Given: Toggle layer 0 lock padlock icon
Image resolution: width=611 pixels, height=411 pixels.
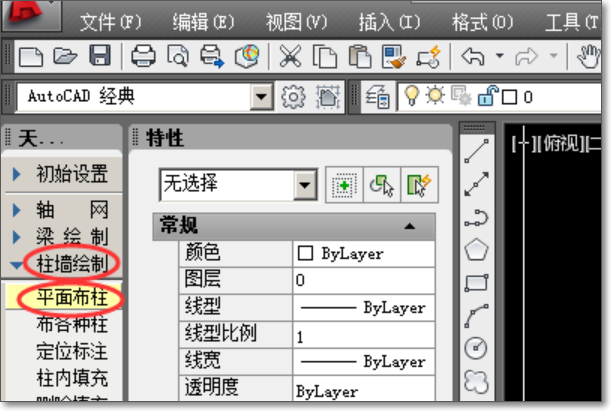Looking at the screenshot, I should pyautogui.click(x=488, y=95).
